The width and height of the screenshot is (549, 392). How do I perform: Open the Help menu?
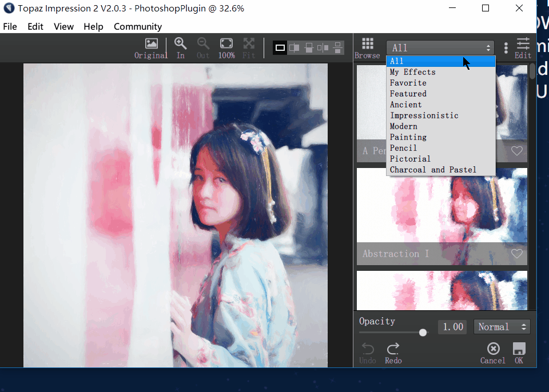point(93,27)
